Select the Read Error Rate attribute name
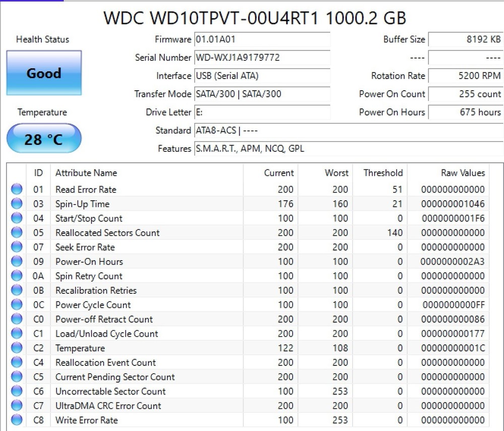This screenshot has width=504, height=431. [x=86, y=190]
